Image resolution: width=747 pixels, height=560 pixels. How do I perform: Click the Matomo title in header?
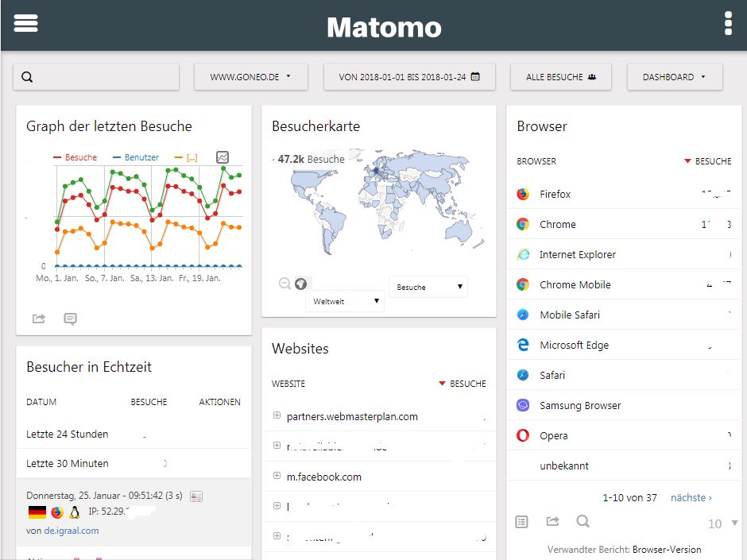[x=384, y=27]
